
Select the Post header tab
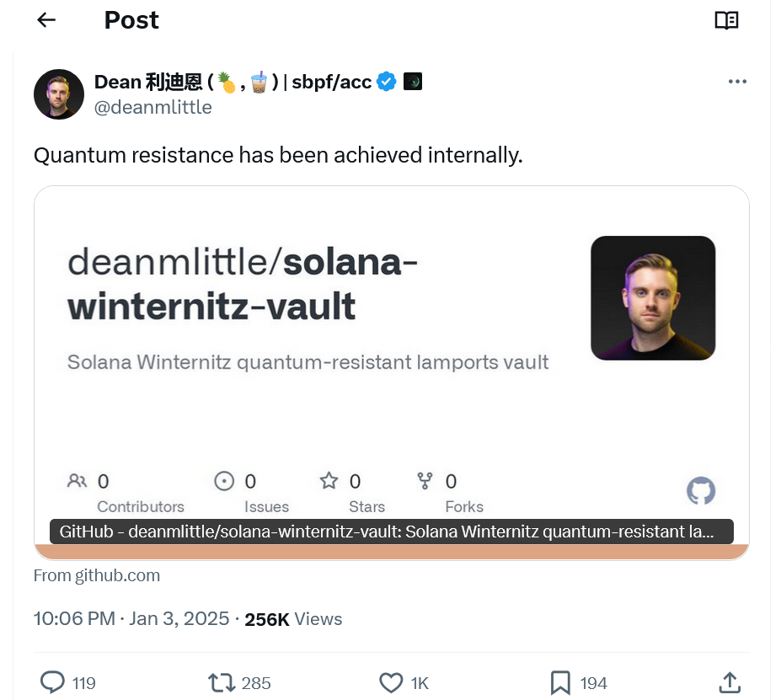pos(131,19)
